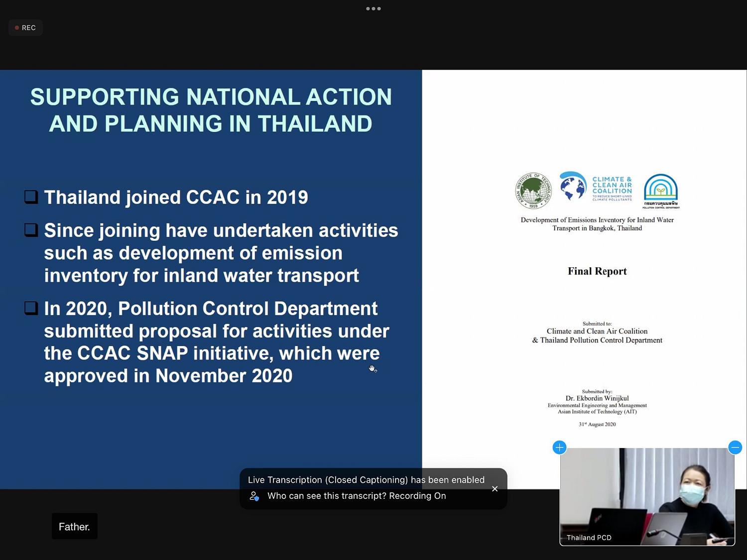This screenshot has height=560, width=747.
Task: Dismiss the live transcription notification
Action: click(495, 489)
